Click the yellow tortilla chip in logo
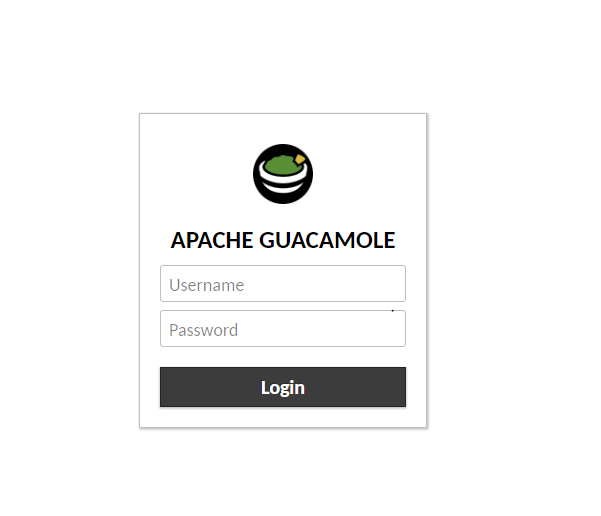The width and height of the screenshot is (601, 516). [x=300, y=159]
